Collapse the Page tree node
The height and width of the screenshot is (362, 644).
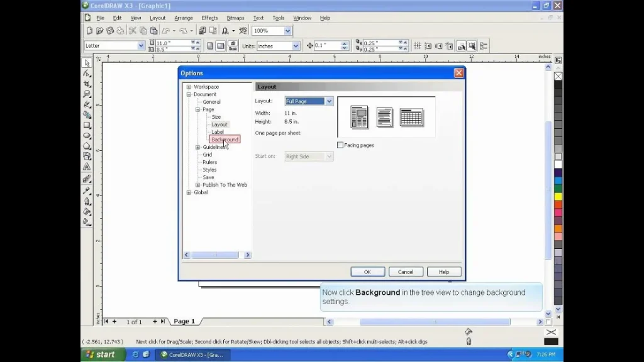[197, 109]
